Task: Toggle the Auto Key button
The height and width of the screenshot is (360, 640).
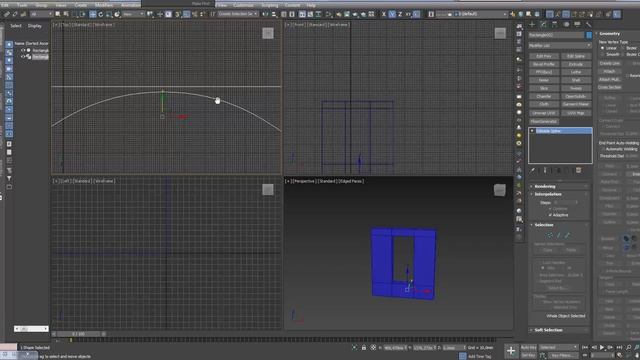Action: pos(528,347)
